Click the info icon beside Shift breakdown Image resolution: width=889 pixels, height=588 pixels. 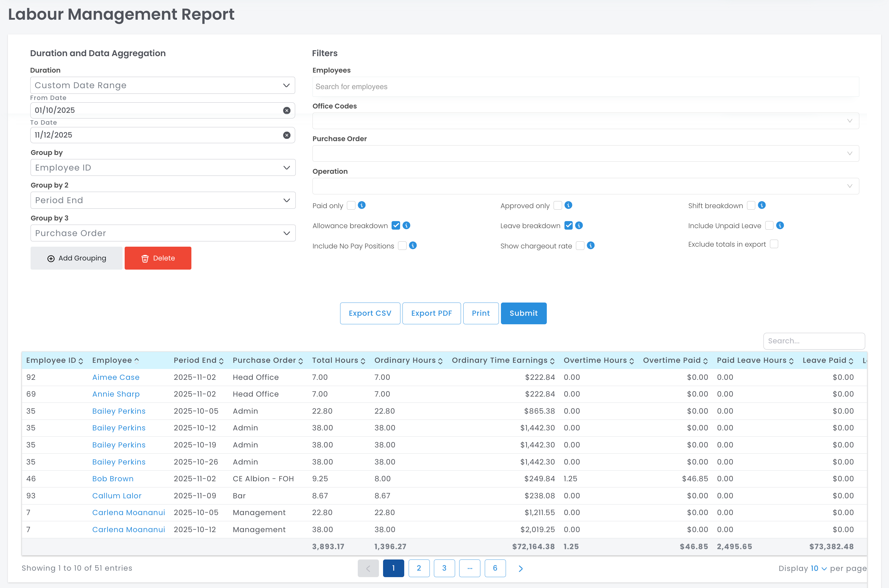(761, 205)
